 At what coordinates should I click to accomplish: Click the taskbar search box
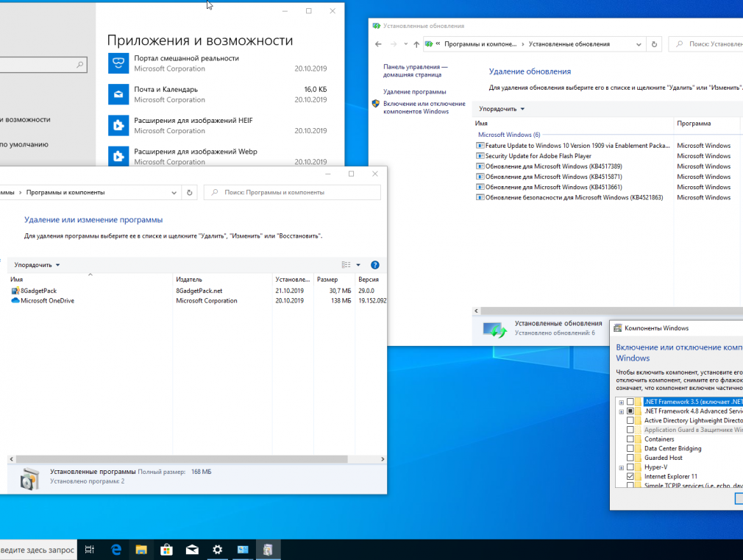pos(38,550)
